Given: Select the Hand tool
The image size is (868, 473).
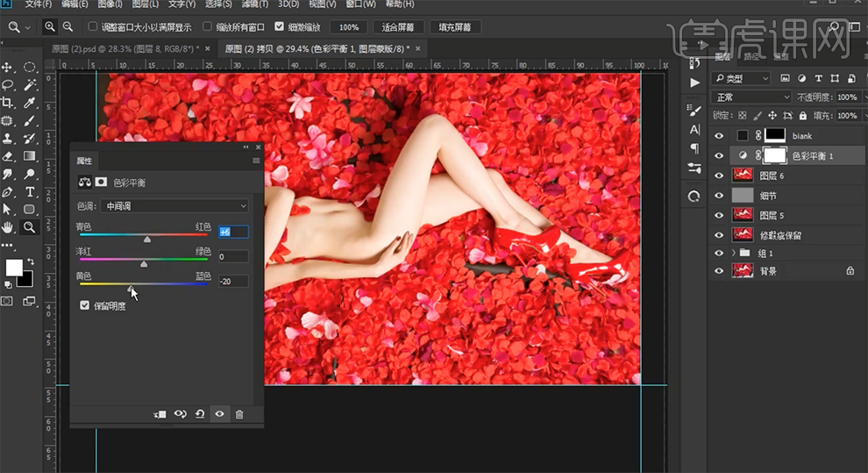Looking at the screenshot, I should pos(8,226).
